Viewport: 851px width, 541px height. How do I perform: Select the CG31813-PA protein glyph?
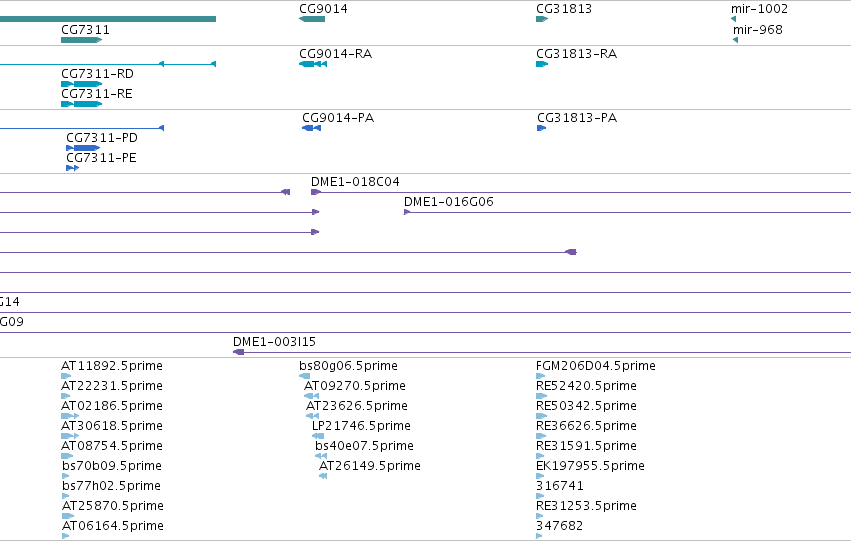542,128
